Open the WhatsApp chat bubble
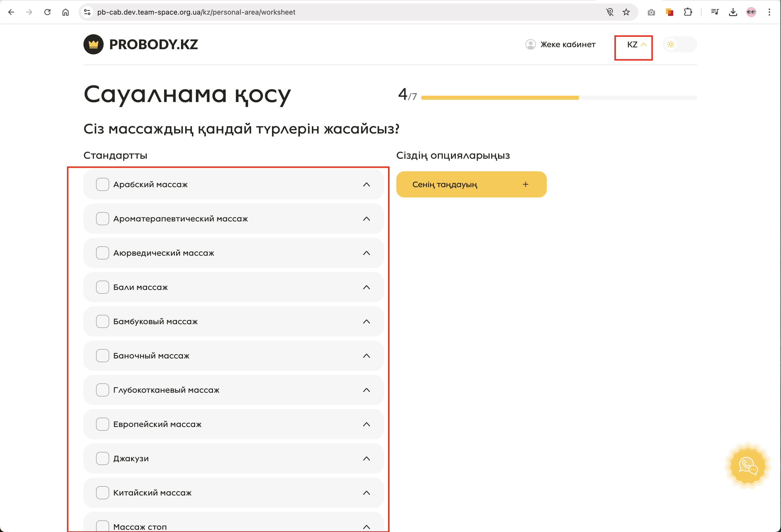 point(748,466)
